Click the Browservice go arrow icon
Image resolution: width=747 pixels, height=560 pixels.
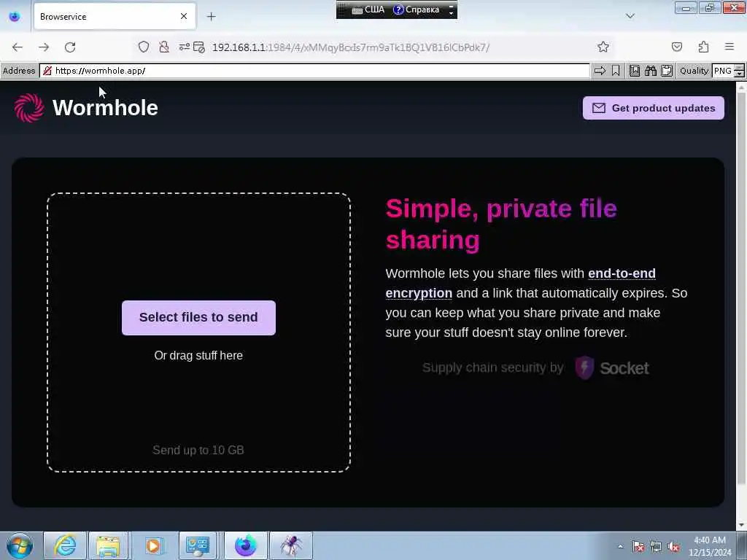[600, 71]
